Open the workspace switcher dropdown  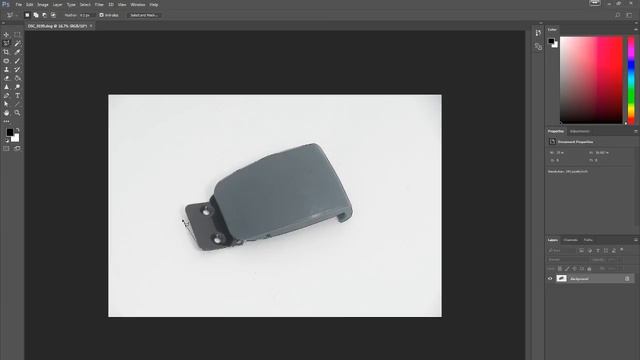[x=629, y=15]
